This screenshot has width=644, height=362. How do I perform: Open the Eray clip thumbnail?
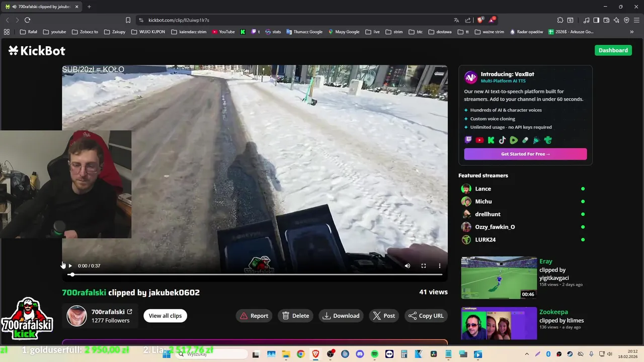[499, 278]
